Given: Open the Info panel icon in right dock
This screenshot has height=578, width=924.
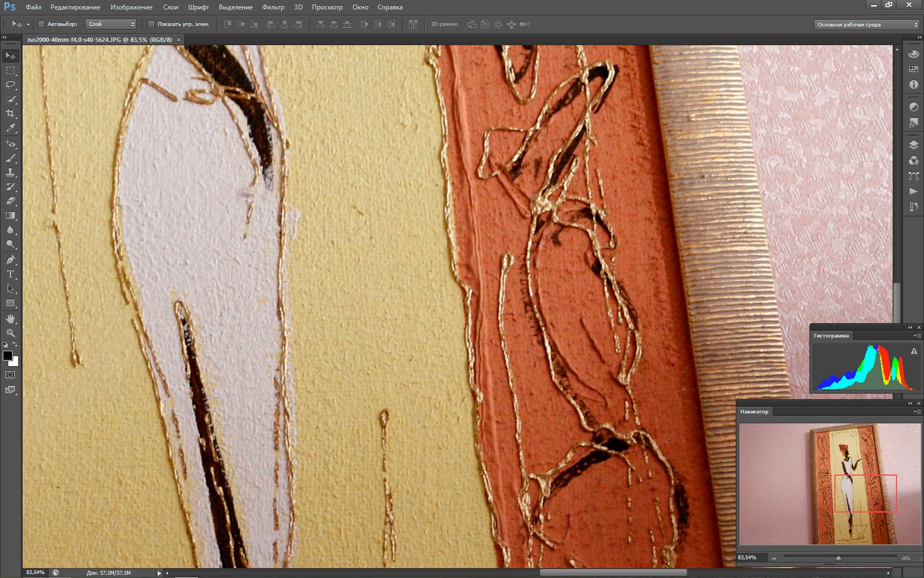Looking at the screenshot, I should [x=914, y=84].
